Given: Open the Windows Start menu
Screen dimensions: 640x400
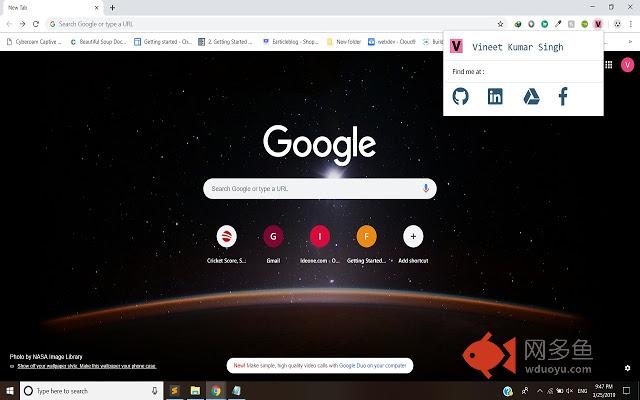Looking at the screenshot, I should 10,391.
